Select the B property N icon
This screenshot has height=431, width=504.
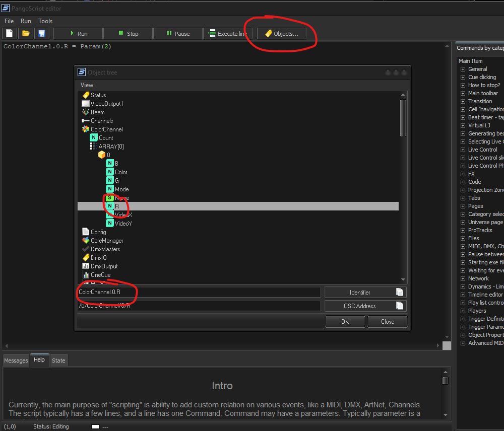[110, 163]
